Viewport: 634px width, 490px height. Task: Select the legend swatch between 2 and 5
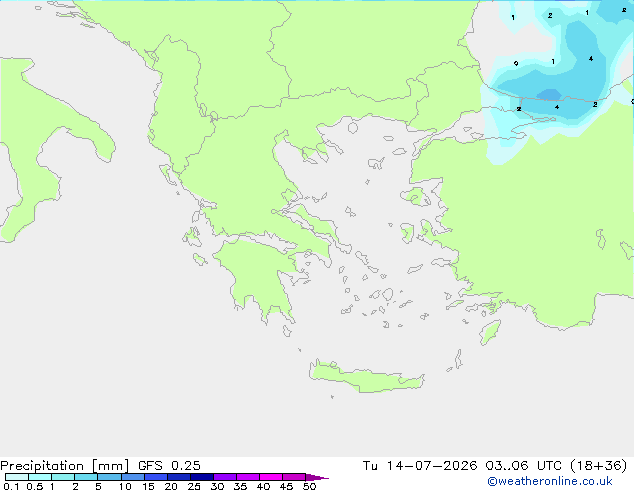(86, 477)
